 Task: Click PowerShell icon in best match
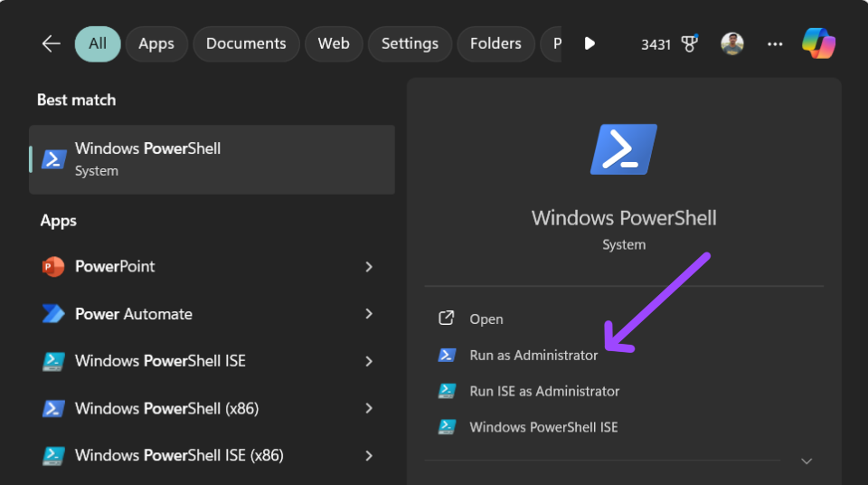coord(53,159)
